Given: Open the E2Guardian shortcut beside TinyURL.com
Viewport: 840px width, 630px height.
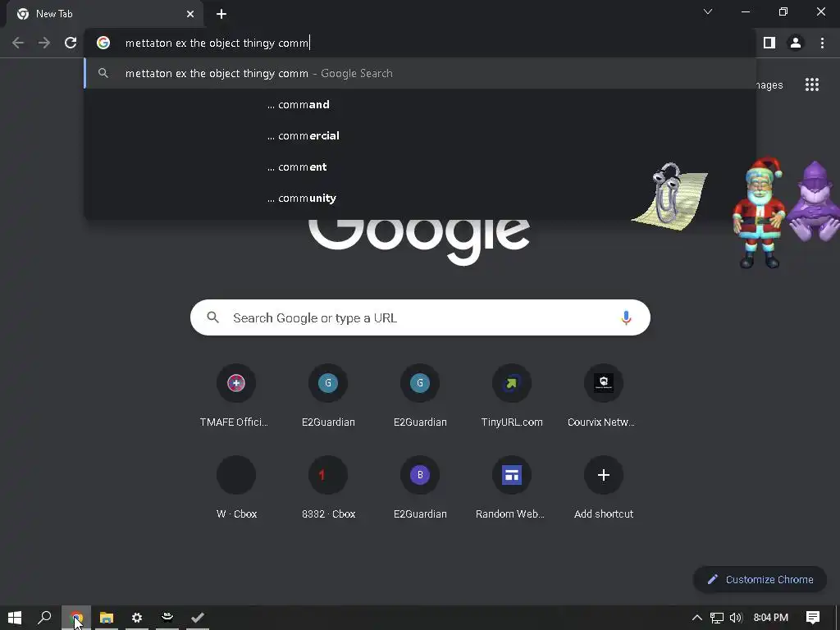Looking at the screenshot, I should pos(420,396).
